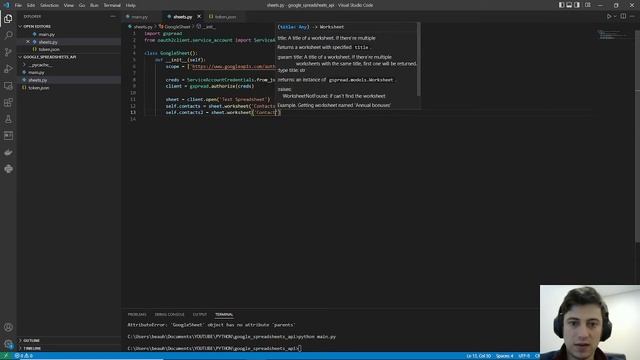
Task: Open the Run menu
Action: coord(94,5)
